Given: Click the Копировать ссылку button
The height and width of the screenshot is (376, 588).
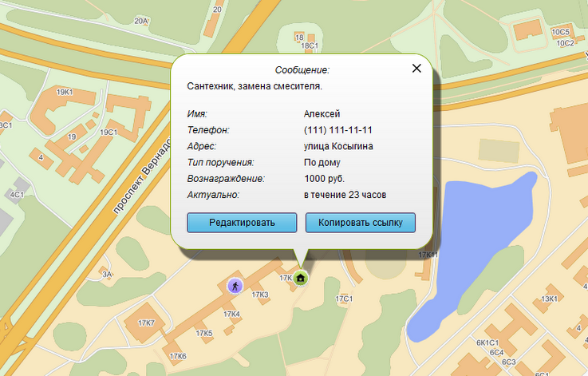Looking at the screenshot, I should click(x=361, y=223).
